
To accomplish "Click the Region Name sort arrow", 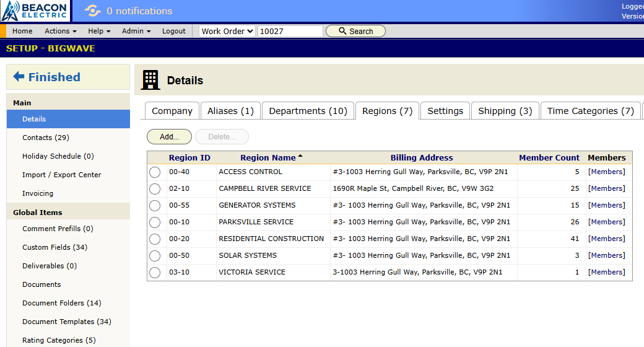I will [x=300, y=156].
